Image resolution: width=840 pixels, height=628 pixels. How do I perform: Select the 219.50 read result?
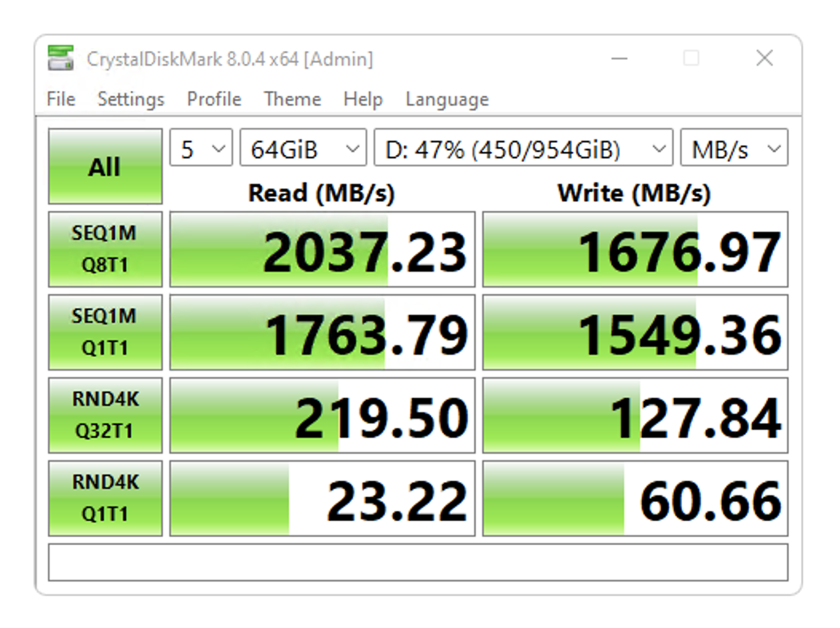coord(323,415)
